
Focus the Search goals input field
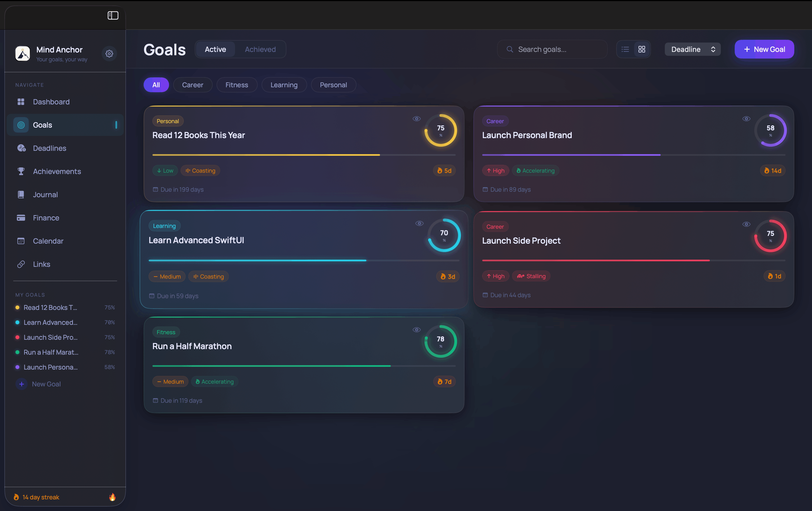[x=552, y=50]
